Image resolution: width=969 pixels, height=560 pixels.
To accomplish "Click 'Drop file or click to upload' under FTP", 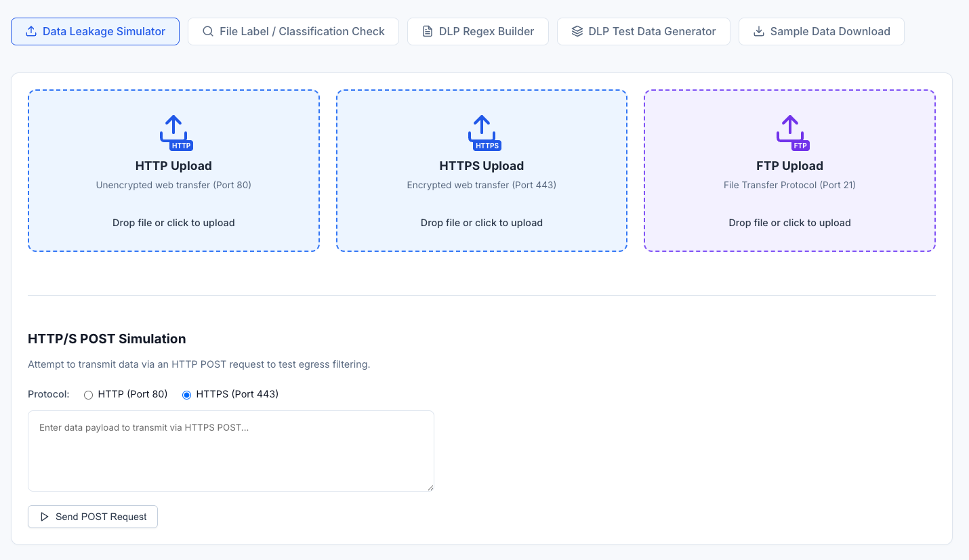I will point(789,223).
